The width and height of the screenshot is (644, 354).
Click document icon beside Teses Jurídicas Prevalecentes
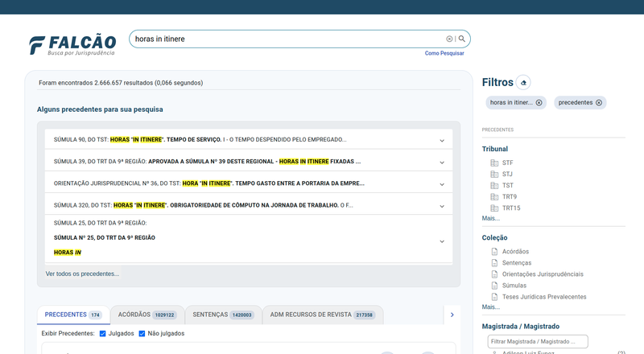[494, 297]
